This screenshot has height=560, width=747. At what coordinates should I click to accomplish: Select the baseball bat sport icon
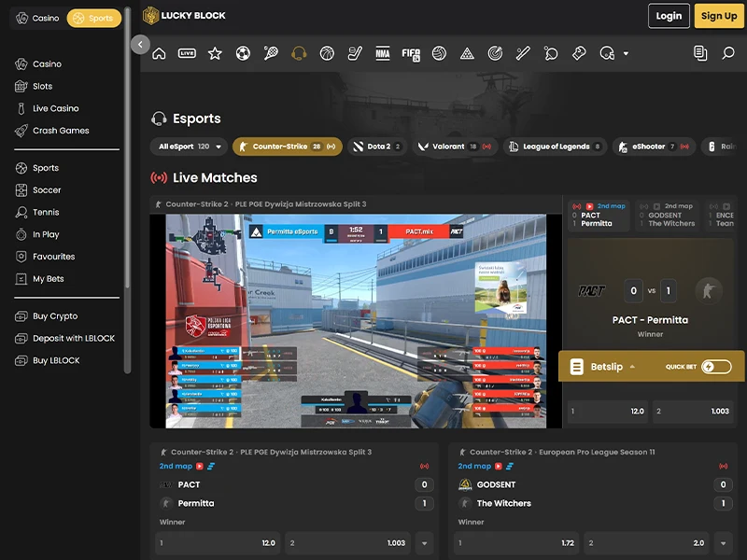click(x=523, y=53)
